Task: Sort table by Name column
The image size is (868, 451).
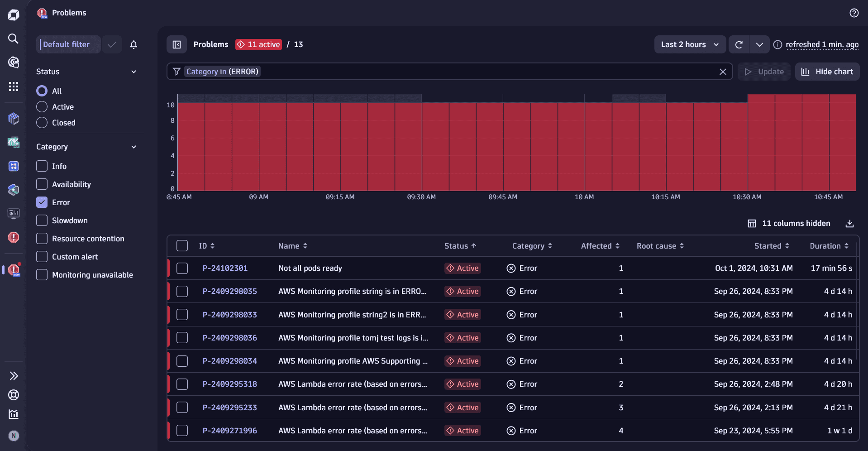Action: point(293,246)
